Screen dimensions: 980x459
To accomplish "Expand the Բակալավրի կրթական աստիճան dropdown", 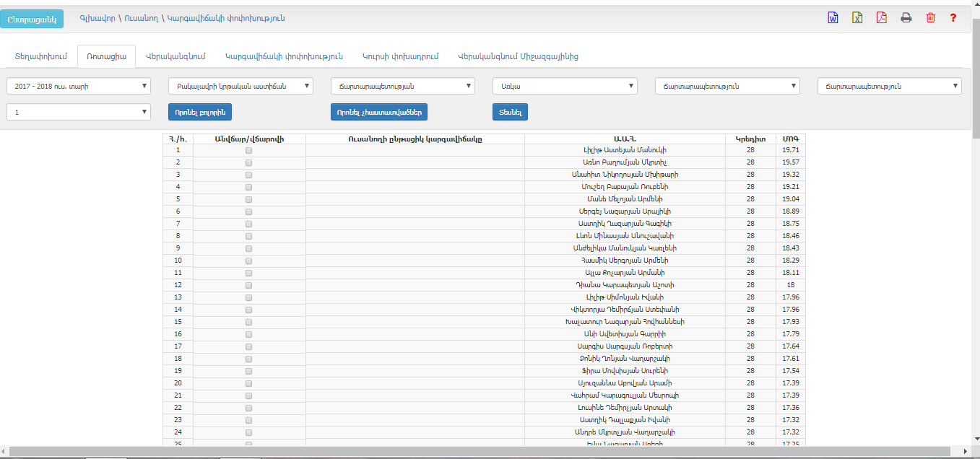I will [x=240, y=87].
